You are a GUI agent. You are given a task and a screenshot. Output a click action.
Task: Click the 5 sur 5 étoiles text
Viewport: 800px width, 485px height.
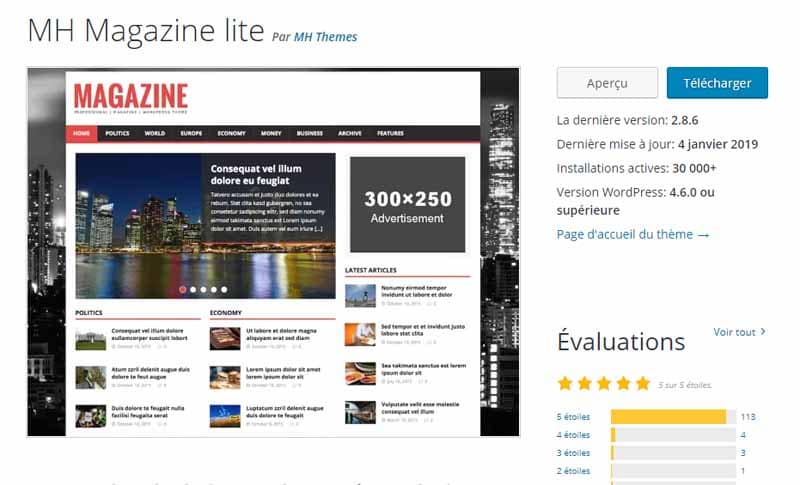[684, 385]
